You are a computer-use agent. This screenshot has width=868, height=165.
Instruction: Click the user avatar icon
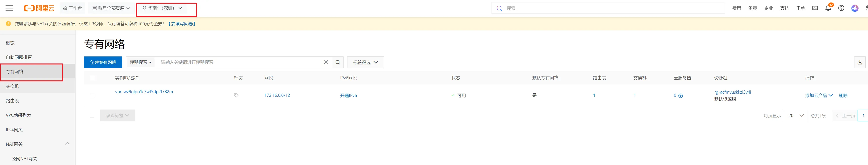[x=854, y=8]
